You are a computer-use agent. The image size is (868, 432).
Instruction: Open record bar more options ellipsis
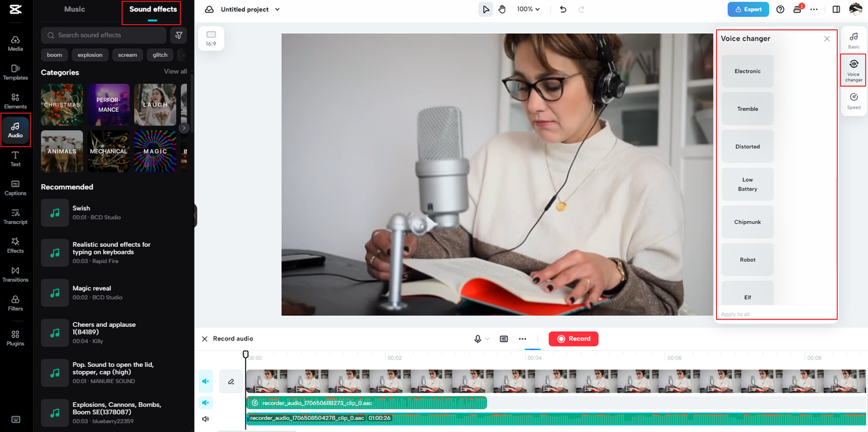coord(523,338)
